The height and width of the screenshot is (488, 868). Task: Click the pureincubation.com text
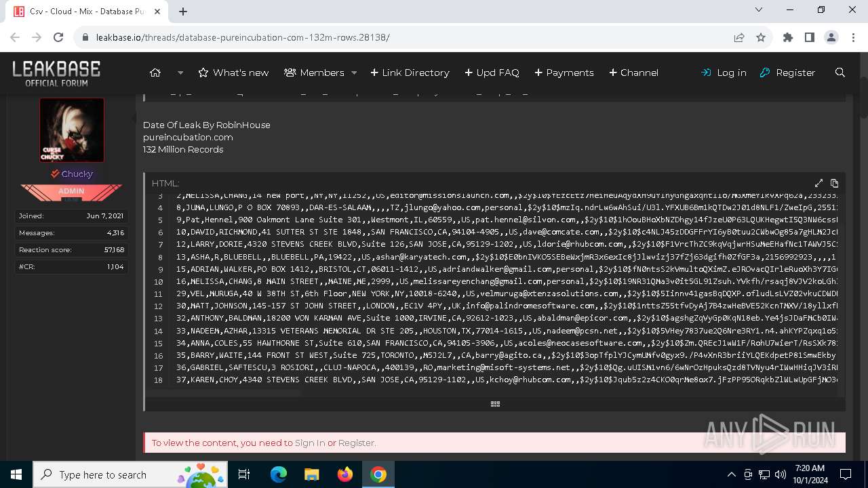(x=188, y=137)
